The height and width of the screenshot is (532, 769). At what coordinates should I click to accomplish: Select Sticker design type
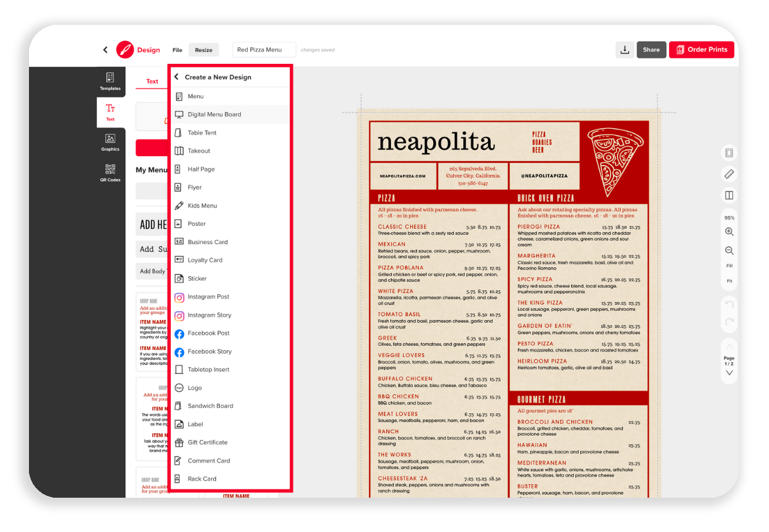tap(231, 278)
